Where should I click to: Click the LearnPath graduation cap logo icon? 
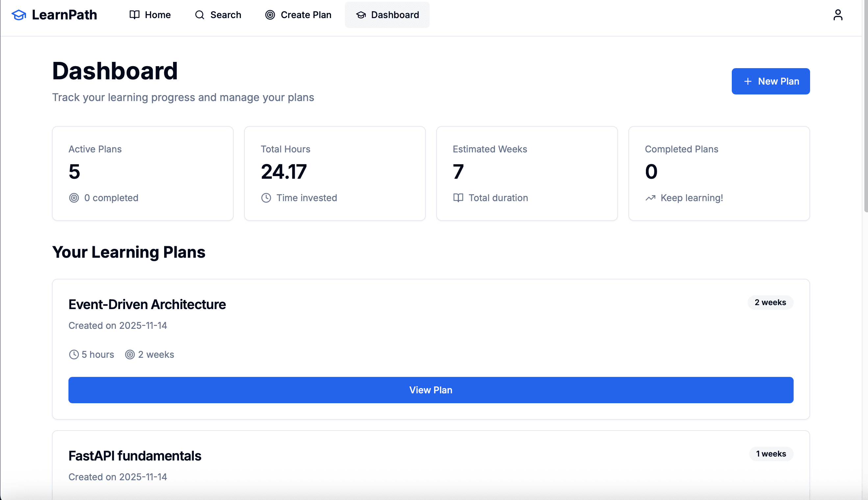pyautogui.click(x=19, y=14)
